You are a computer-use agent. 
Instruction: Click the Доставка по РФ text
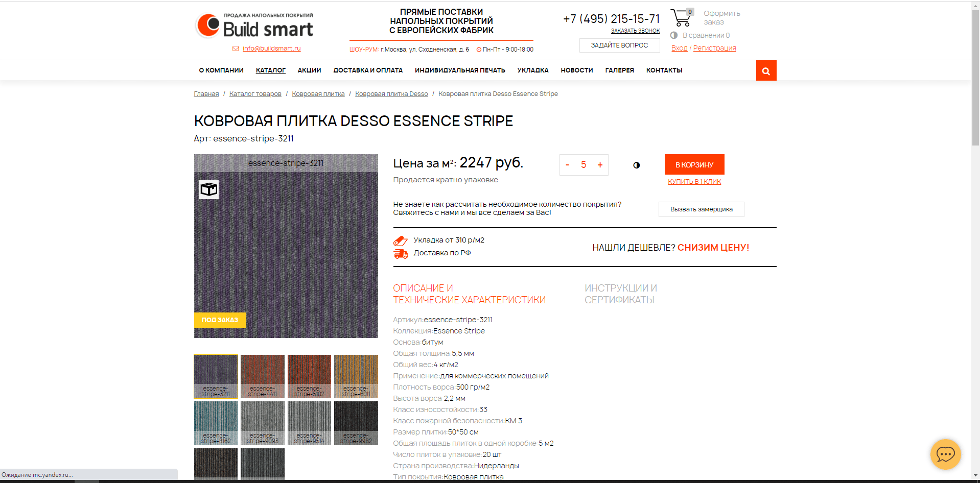[442, 253]
